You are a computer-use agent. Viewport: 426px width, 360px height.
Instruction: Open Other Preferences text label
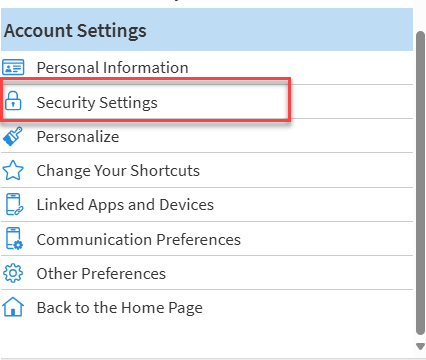[x=101, y=274]
